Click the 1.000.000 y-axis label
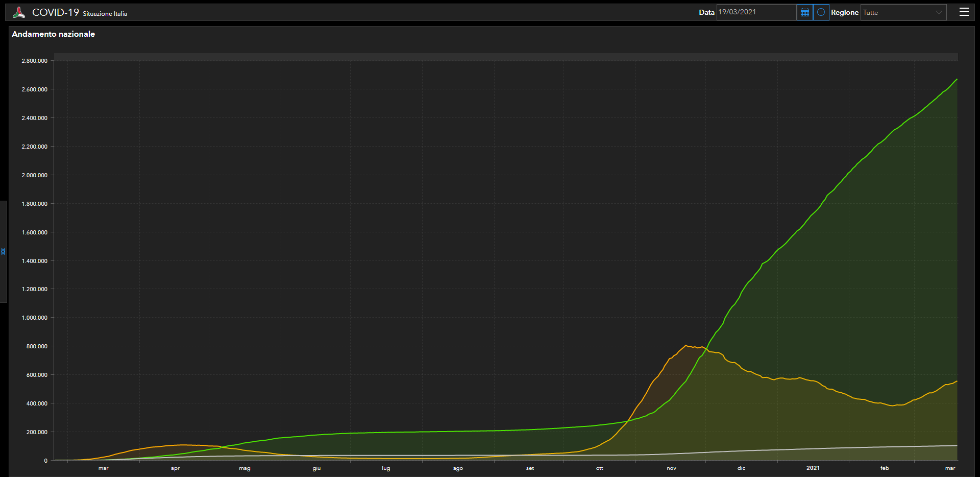The height and width of the screenshot is (477, 980). point(34,318)
